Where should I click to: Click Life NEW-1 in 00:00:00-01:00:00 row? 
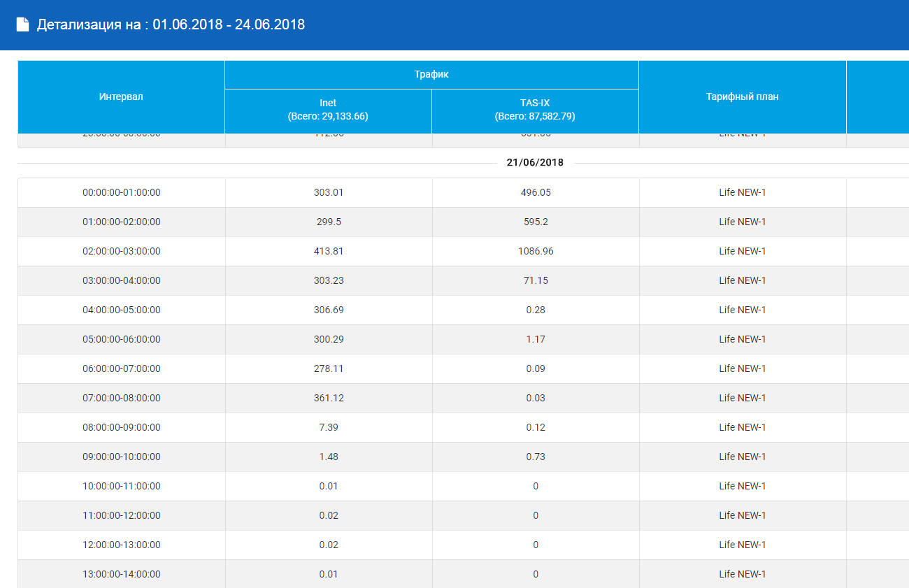pos(743,192)
